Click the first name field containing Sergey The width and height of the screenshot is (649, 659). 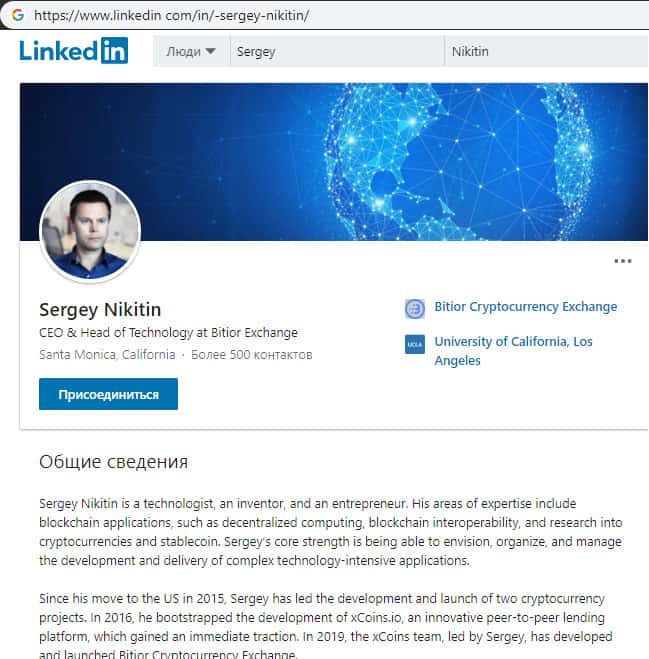click(336, 51)
